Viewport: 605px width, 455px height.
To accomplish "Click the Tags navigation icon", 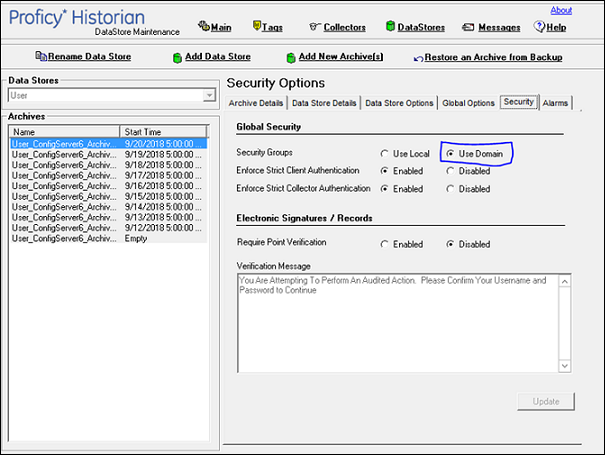I will [257, 26].
